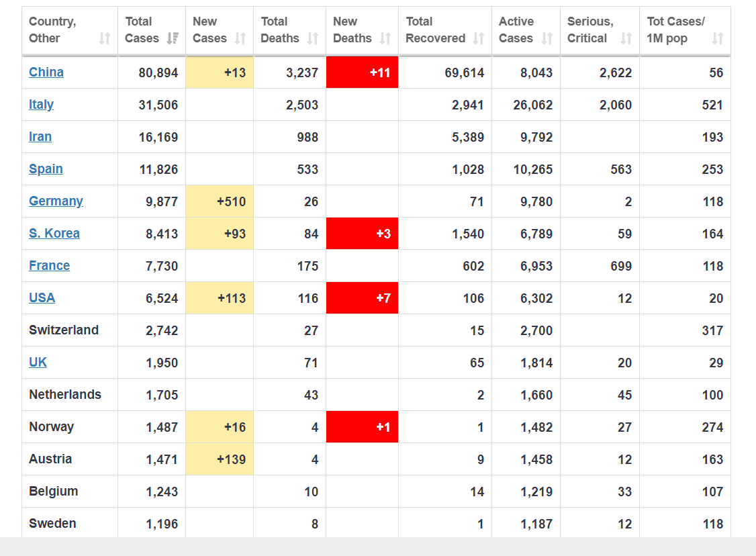Sort by Total Cases descending icon
The height and width of the screenshot is (556, 756).
[x=173, y=38]
